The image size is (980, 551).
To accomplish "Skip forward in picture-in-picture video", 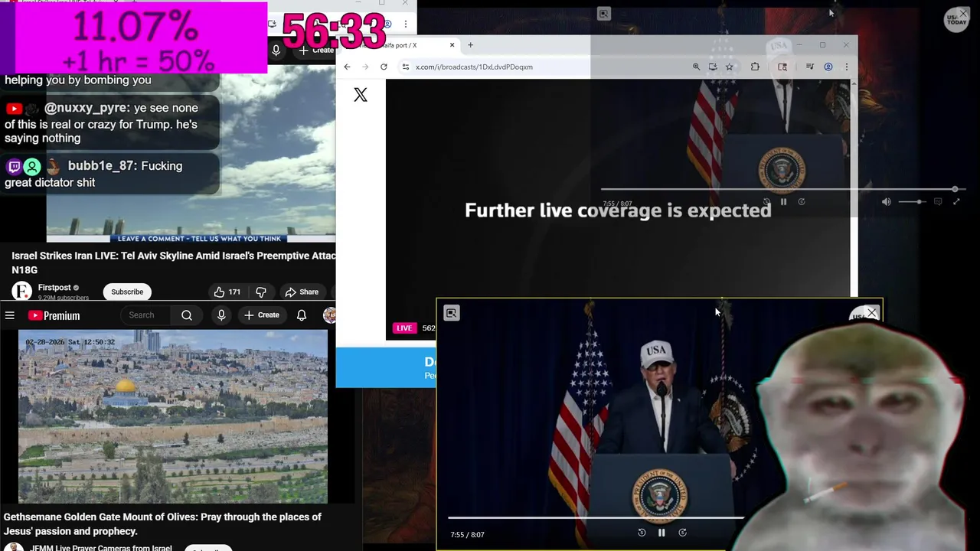I will pyautogui.click(x=682, y=533).
